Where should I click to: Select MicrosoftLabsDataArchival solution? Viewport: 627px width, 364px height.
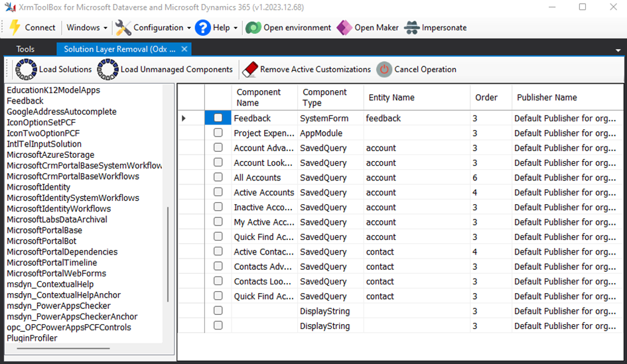pyautogui.click(x=57, y=219)
